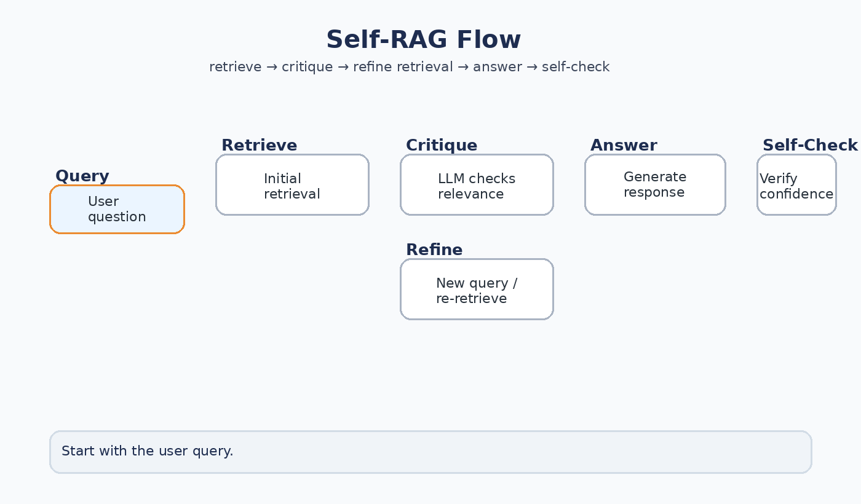
Task: Click the LLM checks relevance box
Action: click(477, 184)
